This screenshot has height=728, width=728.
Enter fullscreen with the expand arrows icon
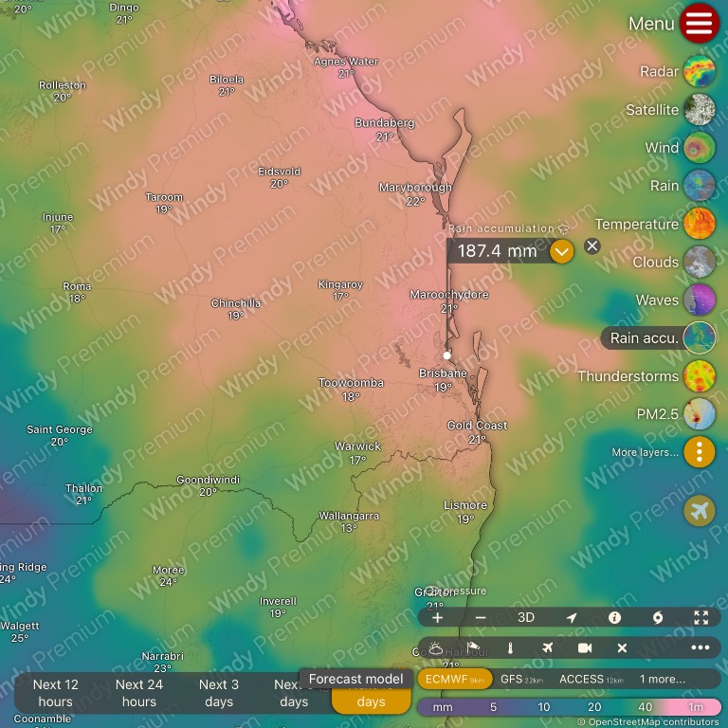point(701,617)
